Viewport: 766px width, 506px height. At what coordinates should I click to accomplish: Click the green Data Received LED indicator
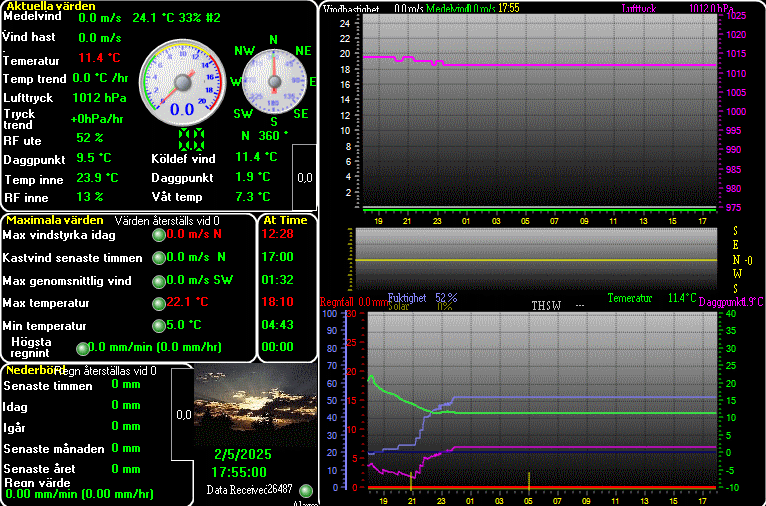tap(306, 490)
